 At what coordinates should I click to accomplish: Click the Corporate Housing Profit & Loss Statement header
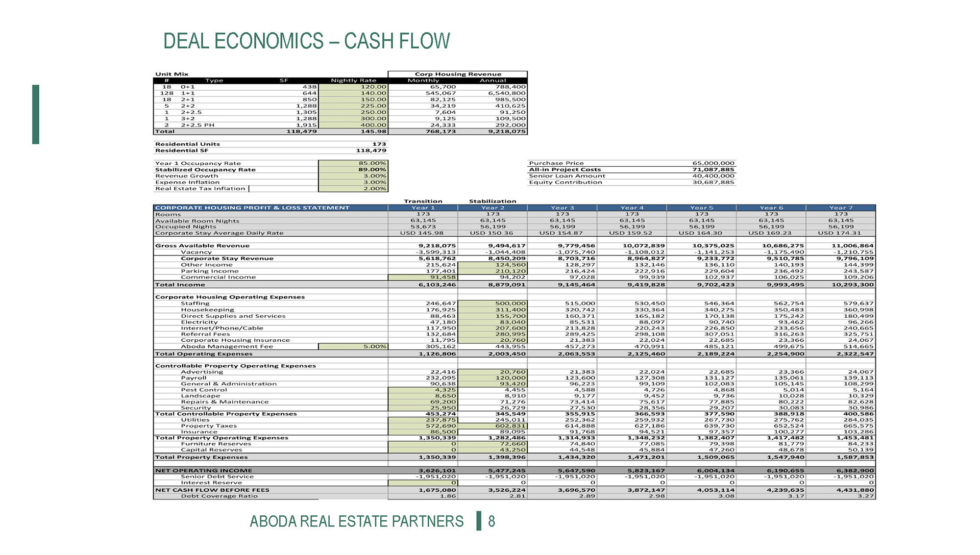(x=253, y=208)
